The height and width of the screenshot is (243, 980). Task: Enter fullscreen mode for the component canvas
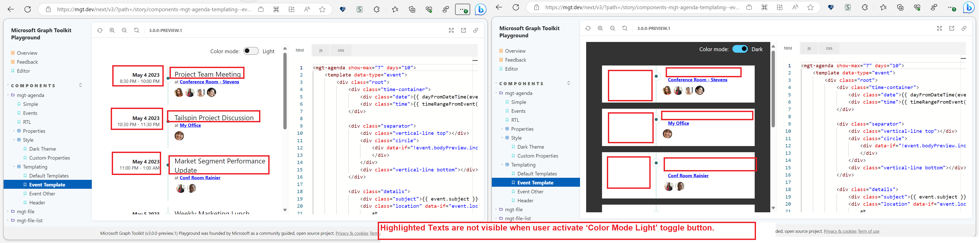pos(451,30)
